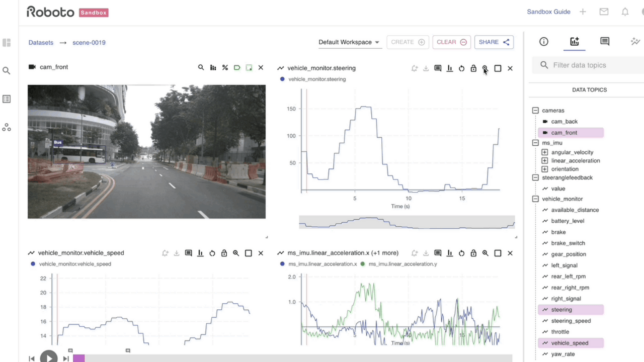This screenshot has height=362, width=644.
Task: Collapse the cameras topic group
Action: [x=535, y=111]
